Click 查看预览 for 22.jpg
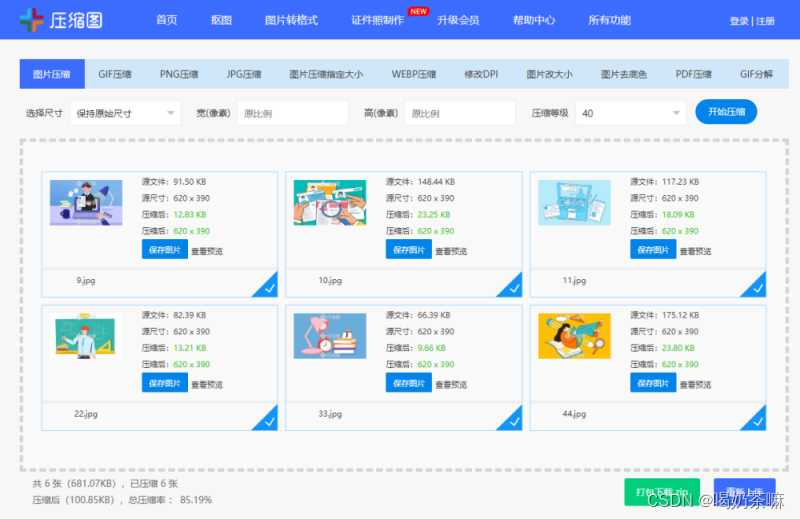This screenshot has height=519, width=800. (x=207, y=384)
